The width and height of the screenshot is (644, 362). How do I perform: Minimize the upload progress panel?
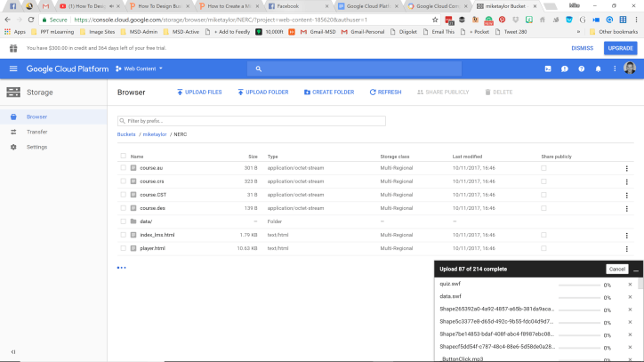pos(635,269)
